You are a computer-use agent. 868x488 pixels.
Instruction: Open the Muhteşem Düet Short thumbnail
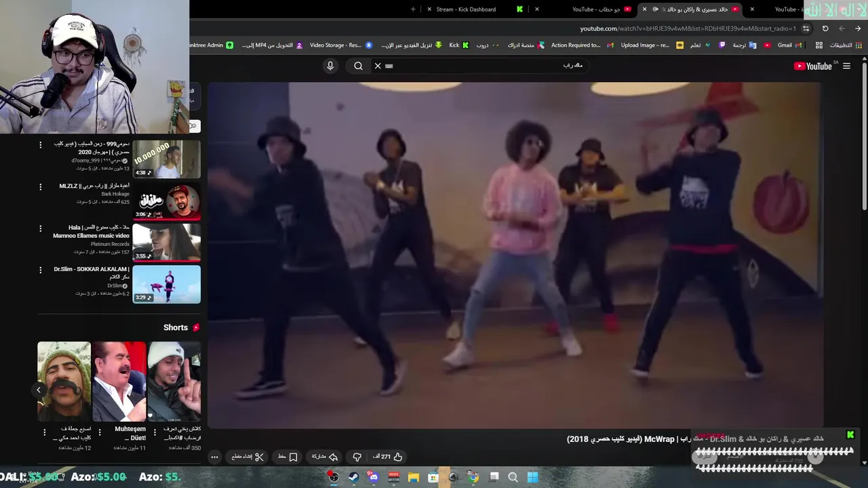[119, 382]
